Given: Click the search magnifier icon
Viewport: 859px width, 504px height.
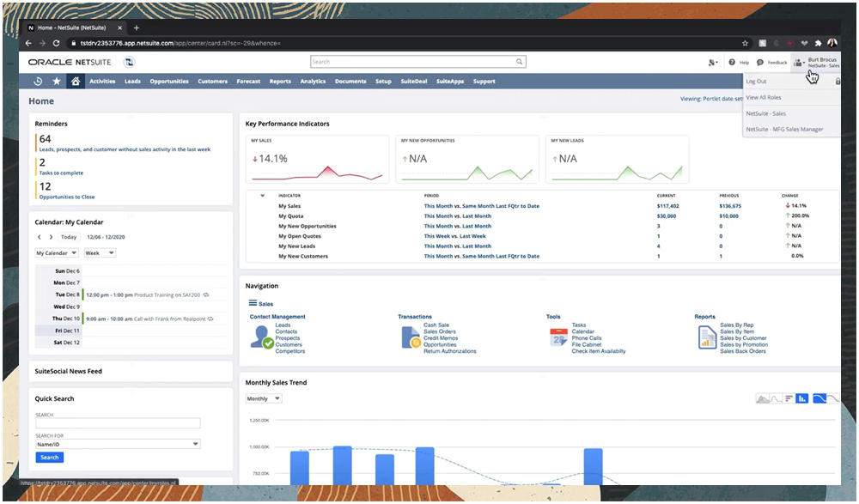Looking at the screenshot, I should (x=519, y=62).
